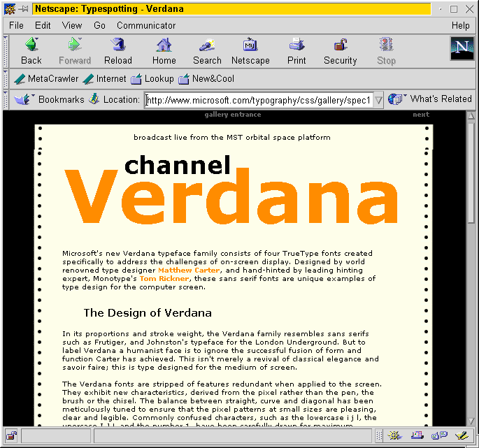The height and width of the screenshot is (448, 479).
Task: Click the page proxy icon beside Location
Action: point(94,99)
